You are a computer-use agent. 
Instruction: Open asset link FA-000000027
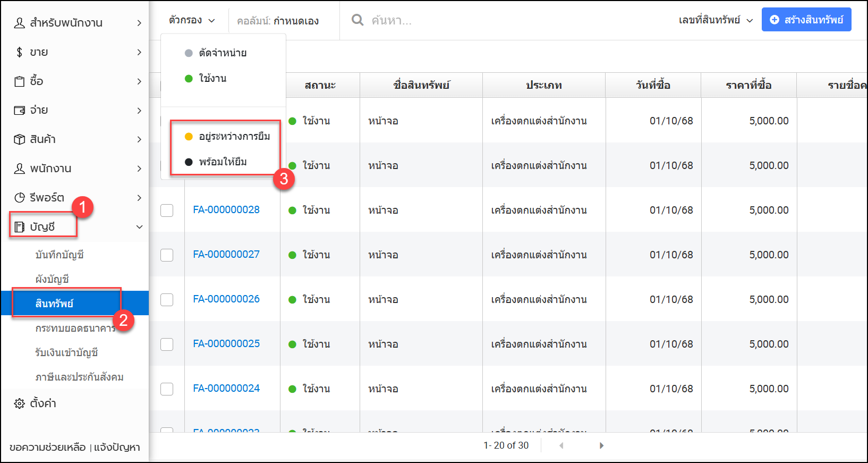point(226,255)
